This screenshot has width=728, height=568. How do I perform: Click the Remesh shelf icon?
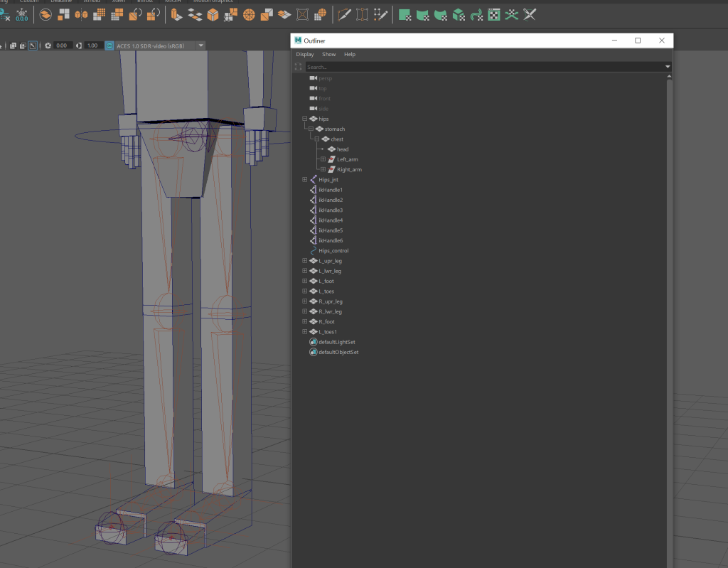click(135, 15)
